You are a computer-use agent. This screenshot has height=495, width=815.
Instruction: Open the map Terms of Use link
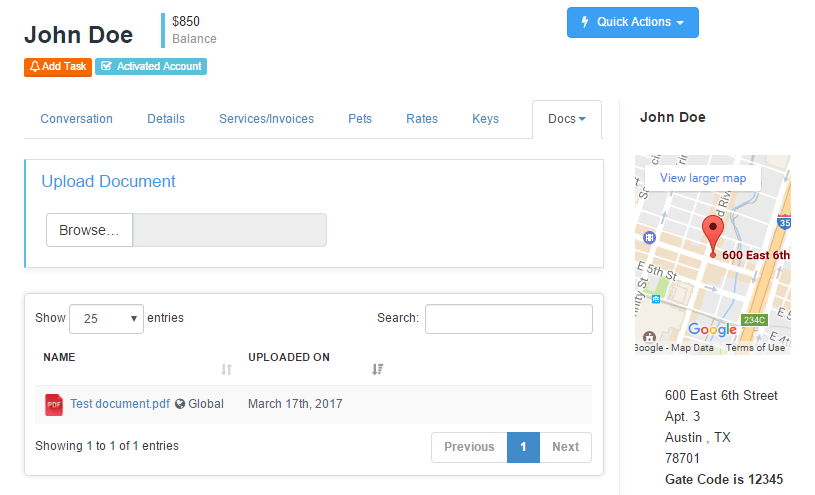[755, 348]
